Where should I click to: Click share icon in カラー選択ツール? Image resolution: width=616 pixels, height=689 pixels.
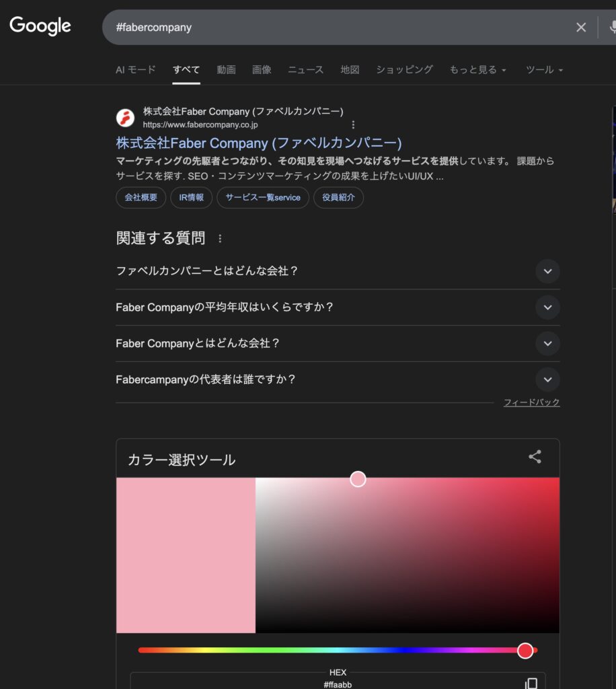[x=535, y=457]
